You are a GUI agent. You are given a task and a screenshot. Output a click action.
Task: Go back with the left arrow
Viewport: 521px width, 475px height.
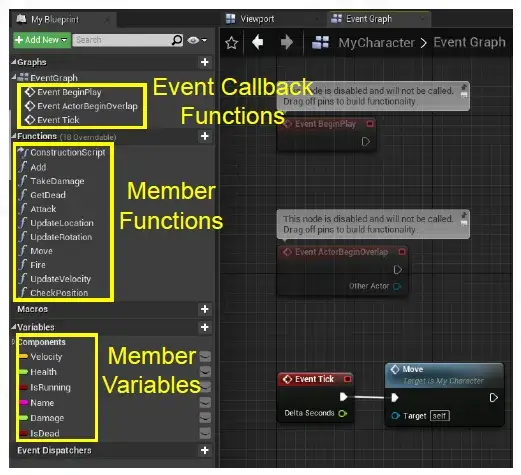(258, 43)
